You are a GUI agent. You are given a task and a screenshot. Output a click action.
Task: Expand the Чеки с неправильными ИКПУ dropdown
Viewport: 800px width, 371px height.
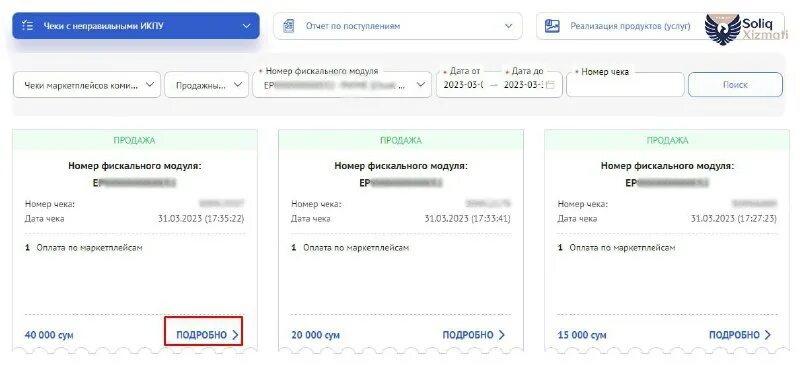point(136,26)
